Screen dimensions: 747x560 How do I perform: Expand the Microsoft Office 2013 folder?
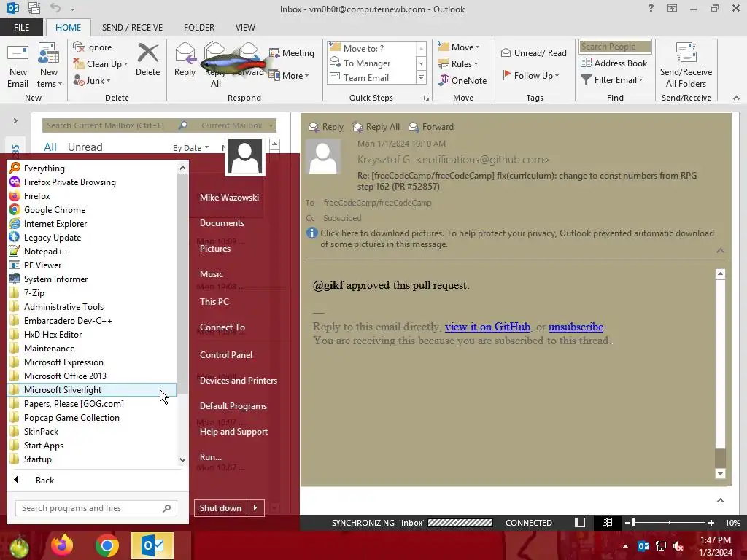click(93, 376)
